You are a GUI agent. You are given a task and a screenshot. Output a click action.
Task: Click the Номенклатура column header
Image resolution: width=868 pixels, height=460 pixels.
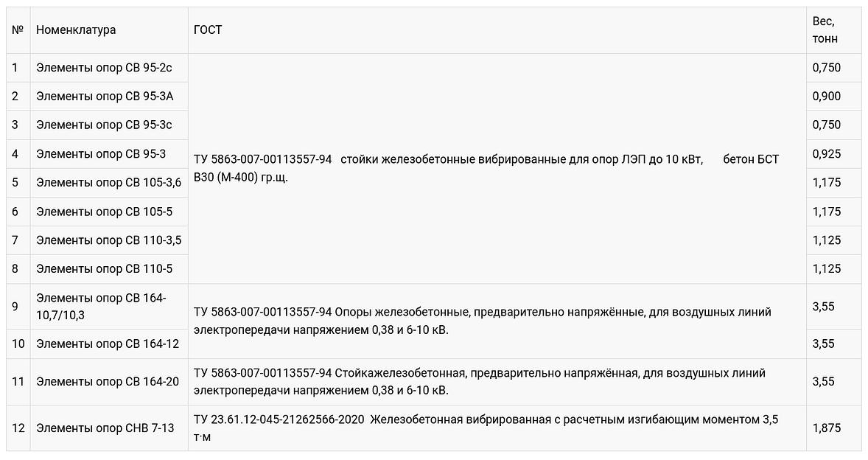76,30
